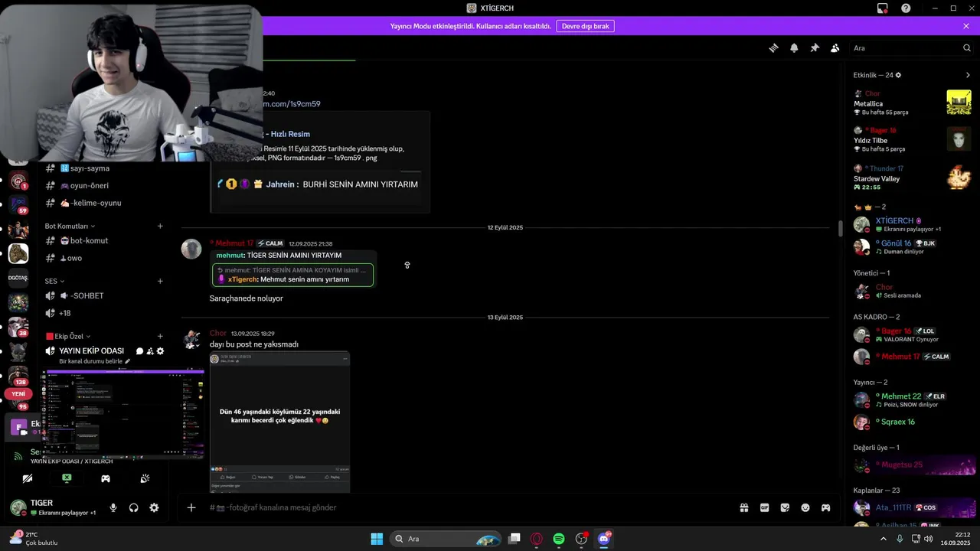This screenshot has width=980, height=551.
Task: Dismiss the purple streamer mode banner
Action: click(966, 26)
